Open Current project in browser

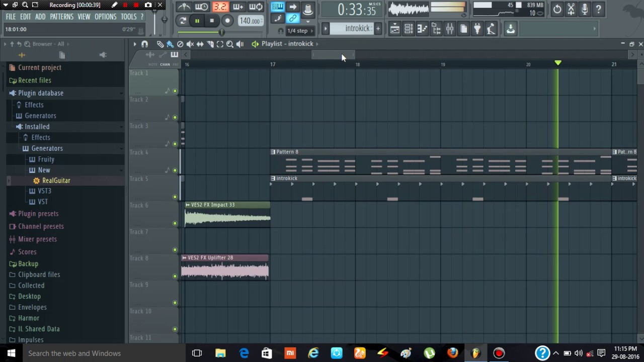click(x=40, y=67)
